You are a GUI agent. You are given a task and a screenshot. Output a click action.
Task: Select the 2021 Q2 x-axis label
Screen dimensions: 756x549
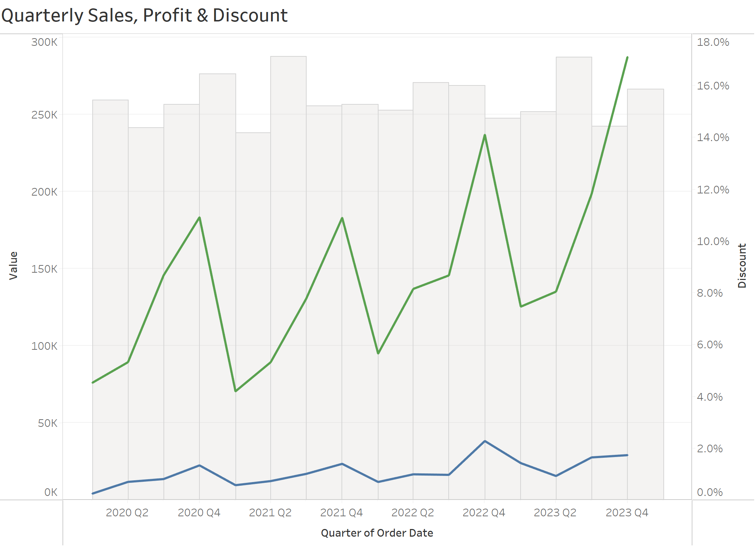click(270, 512)
